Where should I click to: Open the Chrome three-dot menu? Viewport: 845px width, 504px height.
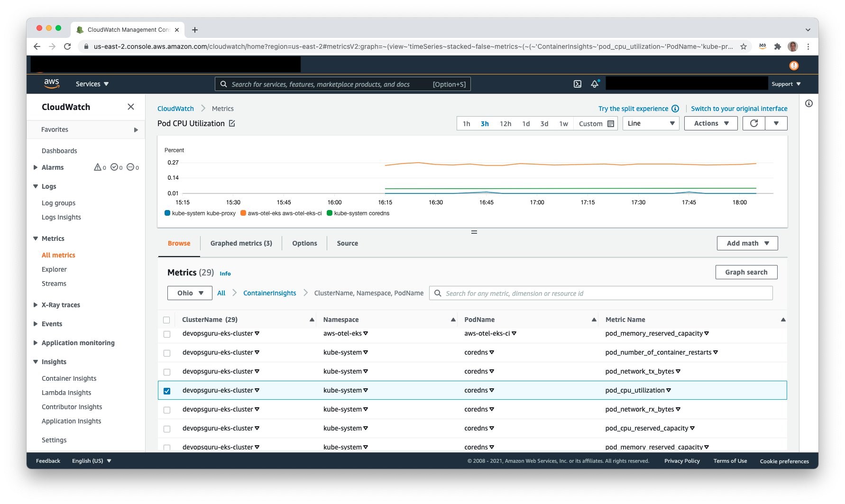point(808,46)
